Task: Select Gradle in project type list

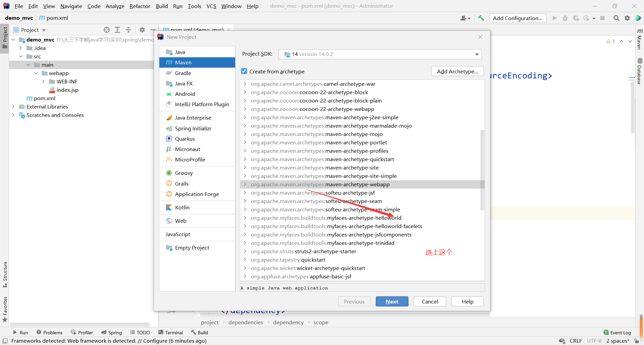Action: point(197,73)
